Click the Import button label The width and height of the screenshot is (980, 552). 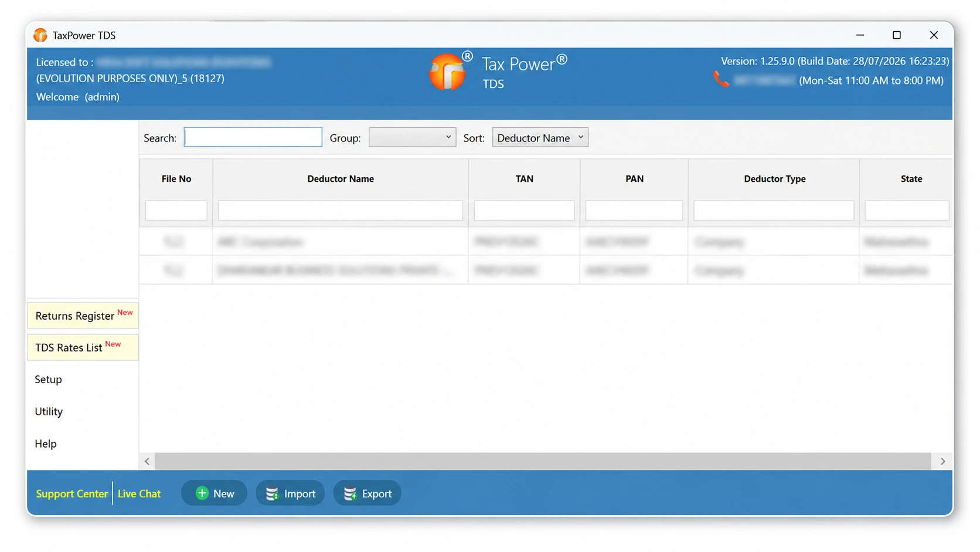(300, 494)
